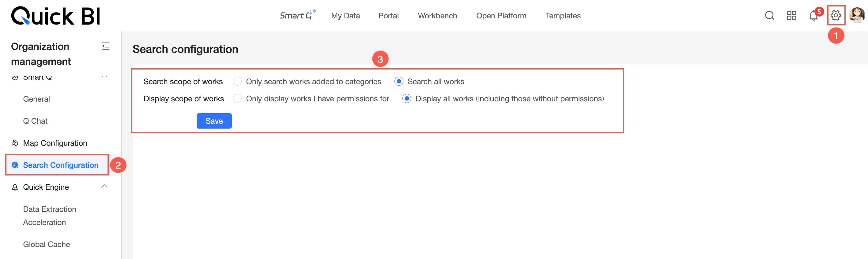
Task: Open Global Cache settings
Action: pyautogui.click(x=47, y=244)
